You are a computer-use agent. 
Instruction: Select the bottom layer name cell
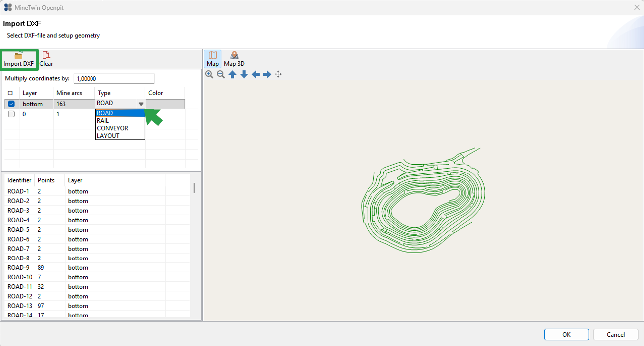(37, 104)
